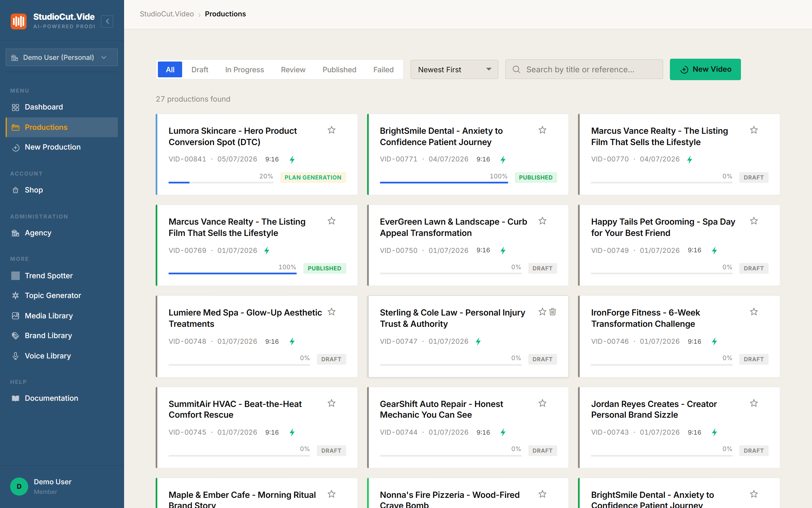Star the Nonna's Fire Pizzeria production
Image resolution: width=812 pixels, height=508 pixels.
(542, 494)
